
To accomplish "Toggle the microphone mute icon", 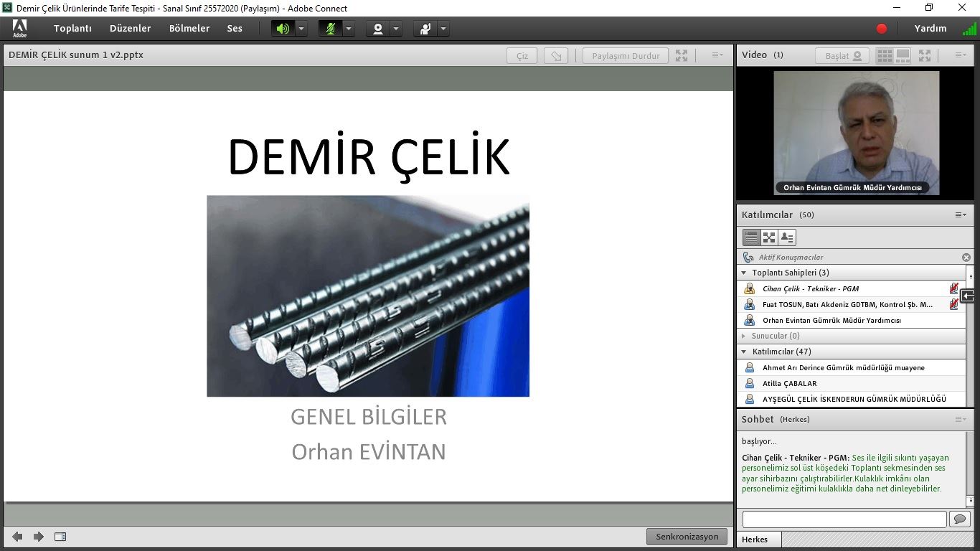I will [330, 29].
